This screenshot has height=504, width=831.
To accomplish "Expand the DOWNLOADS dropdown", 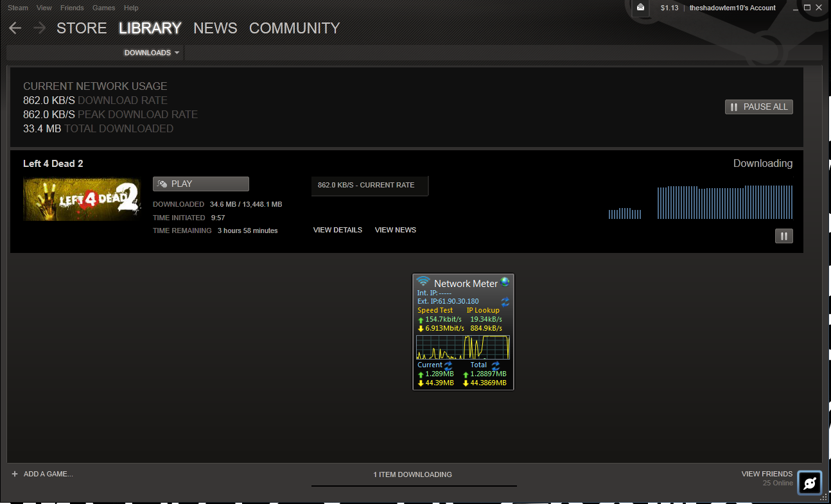I will (x=152, y=53).
